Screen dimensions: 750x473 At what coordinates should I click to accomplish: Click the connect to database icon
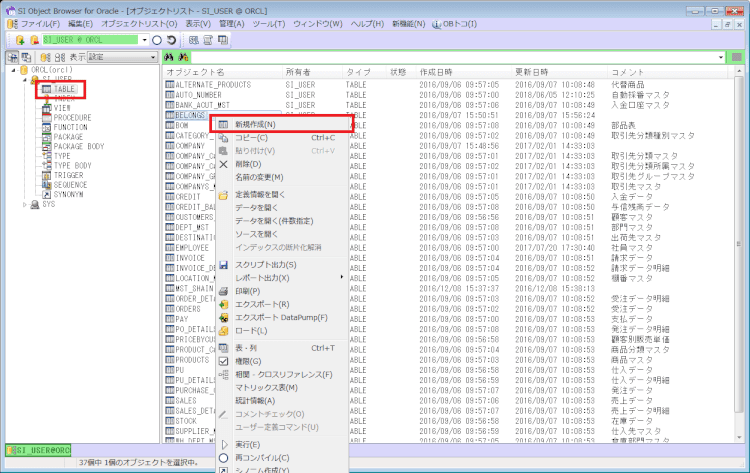20,40
